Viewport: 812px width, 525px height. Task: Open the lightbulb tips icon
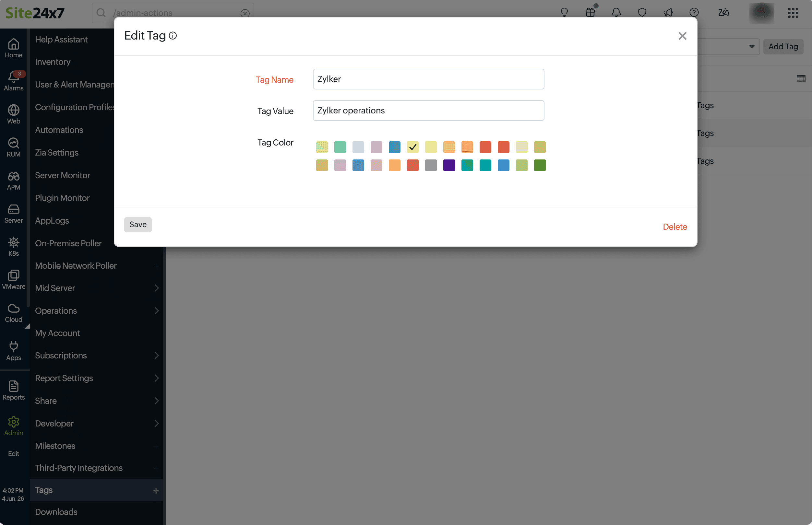[x=564, y=13]
